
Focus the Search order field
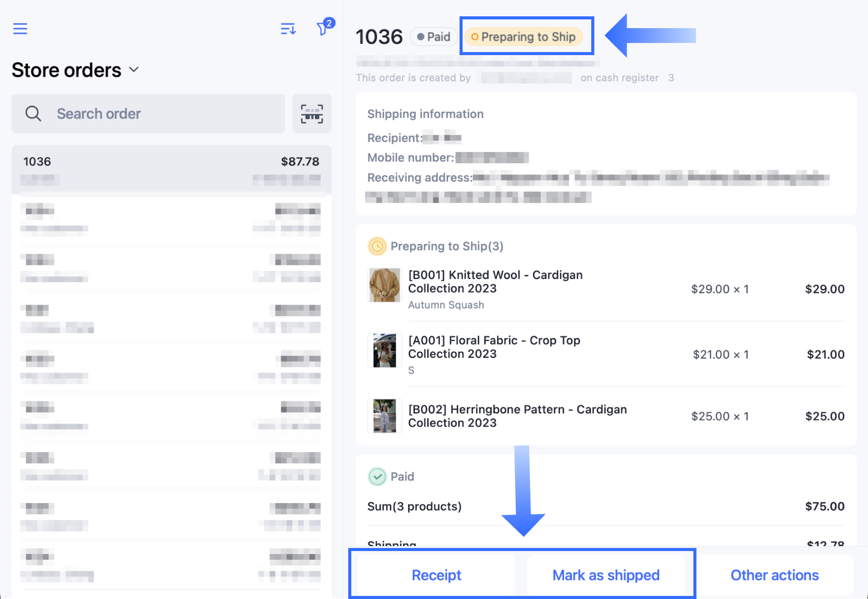(x=163, y=114)
